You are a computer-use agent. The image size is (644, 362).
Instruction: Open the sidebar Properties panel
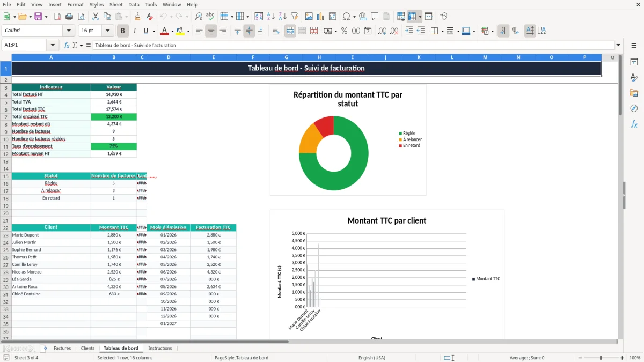634,62
